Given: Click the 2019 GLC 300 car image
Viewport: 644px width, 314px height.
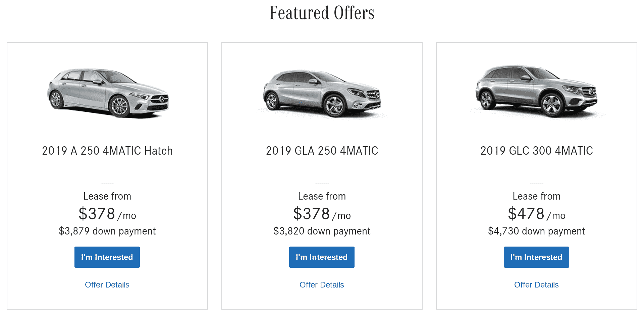Looking at the screenshot, I should tap(536, 91).
